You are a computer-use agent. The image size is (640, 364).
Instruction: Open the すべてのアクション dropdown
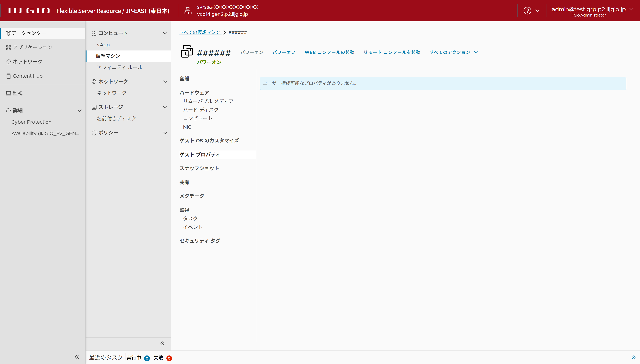(454, 52)
